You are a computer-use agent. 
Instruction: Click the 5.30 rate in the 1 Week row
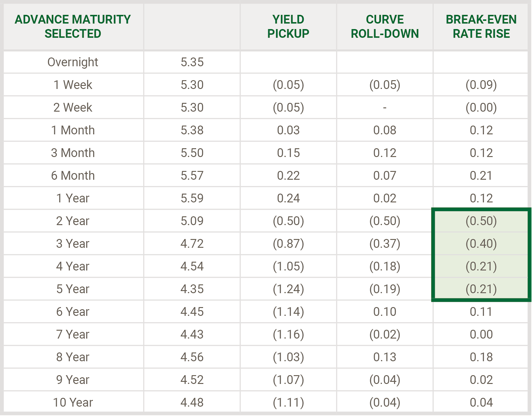[192, 85]
